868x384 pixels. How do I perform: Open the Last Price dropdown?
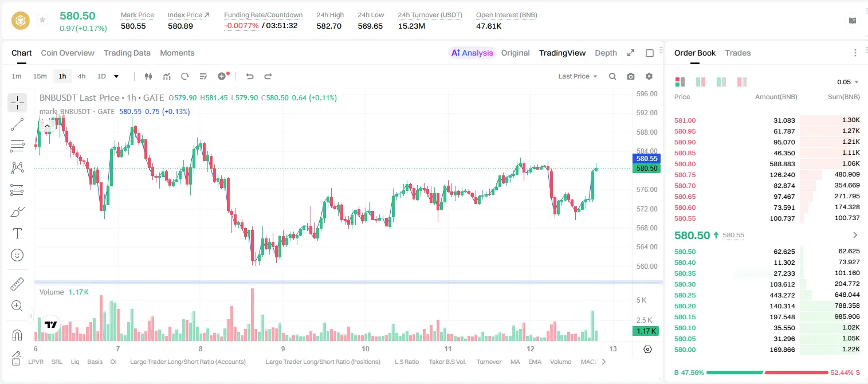[578, 76]
